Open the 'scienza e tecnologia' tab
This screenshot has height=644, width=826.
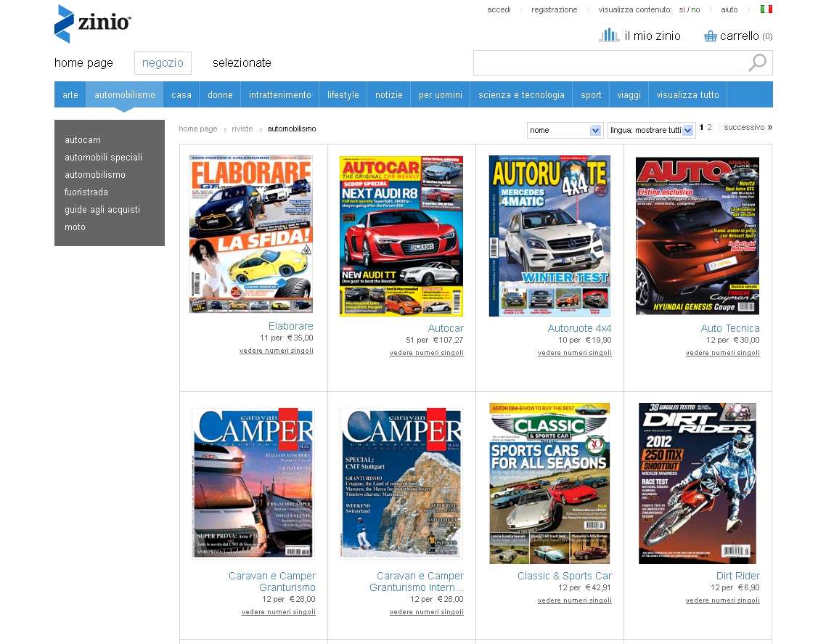point(522,95)
